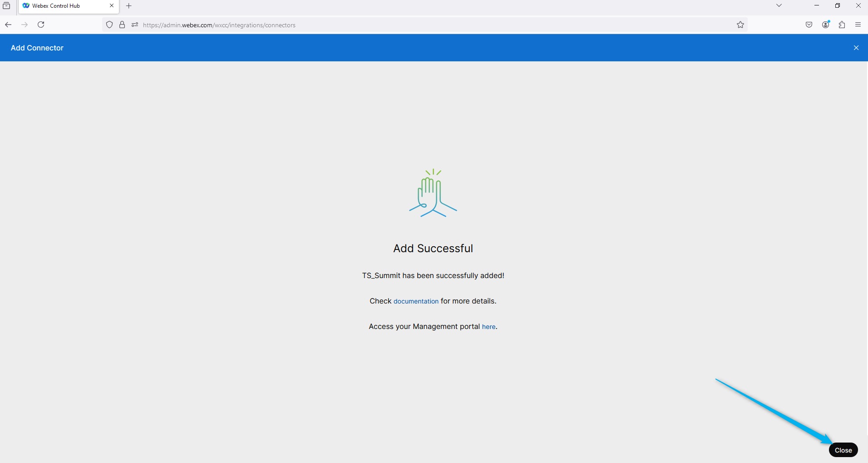Open a new browser tab

(x=129, y=6)
